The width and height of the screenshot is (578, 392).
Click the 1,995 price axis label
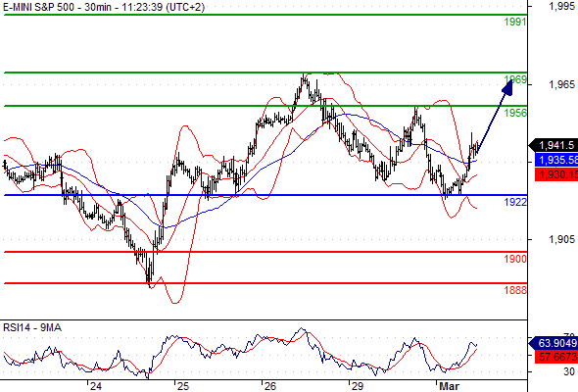pos(561,6)
